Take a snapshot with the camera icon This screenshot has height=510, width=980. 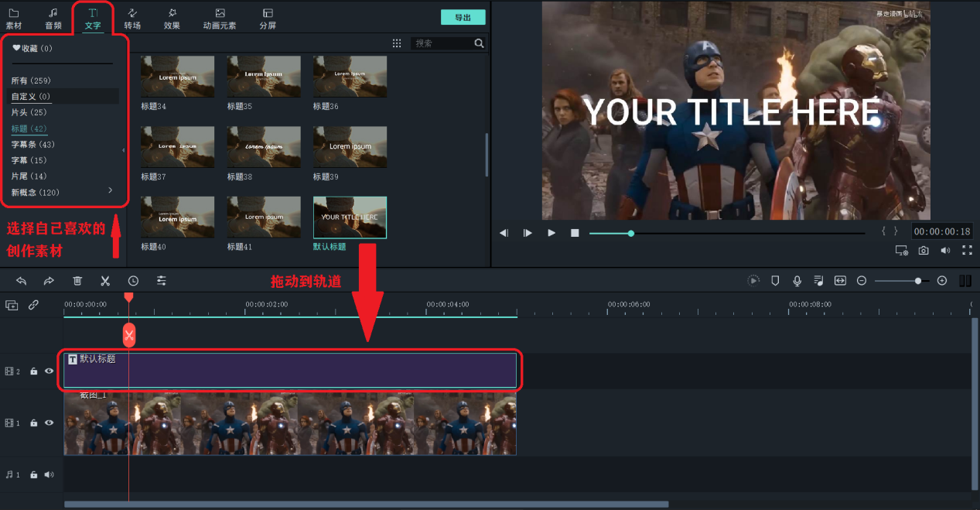(924, 251)
